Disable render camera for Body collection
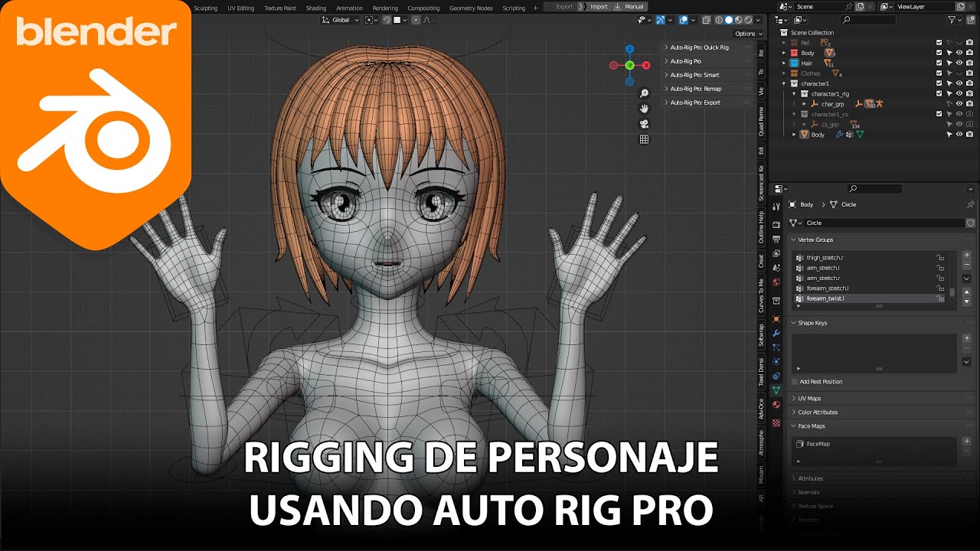Screen dimensions: 980x551 coord(970,53)
